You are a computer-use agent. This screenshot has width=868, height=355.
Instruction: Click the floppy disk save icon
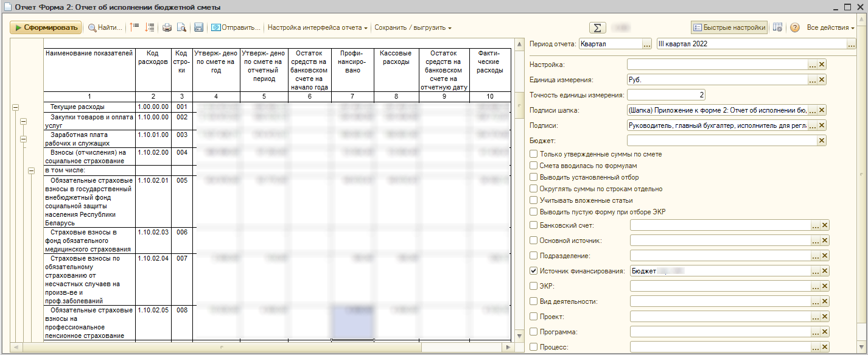click(198, 27)
